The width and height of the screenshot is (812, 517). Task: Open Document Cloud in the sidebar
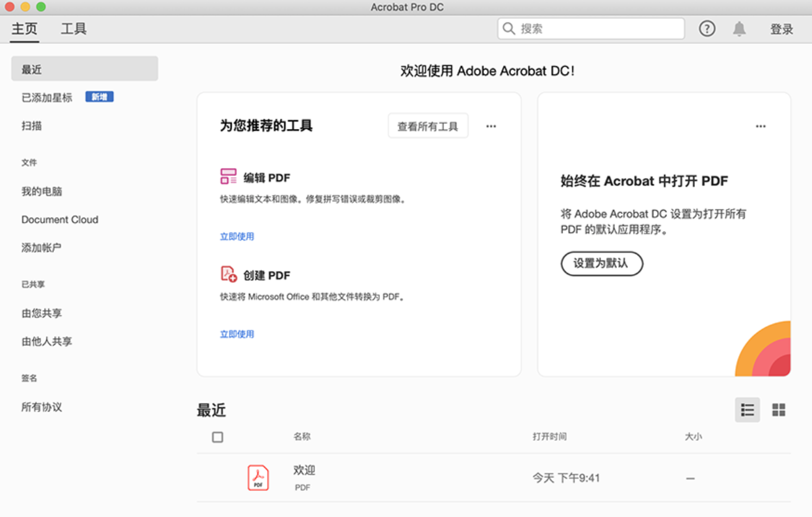tap(60, 219)
